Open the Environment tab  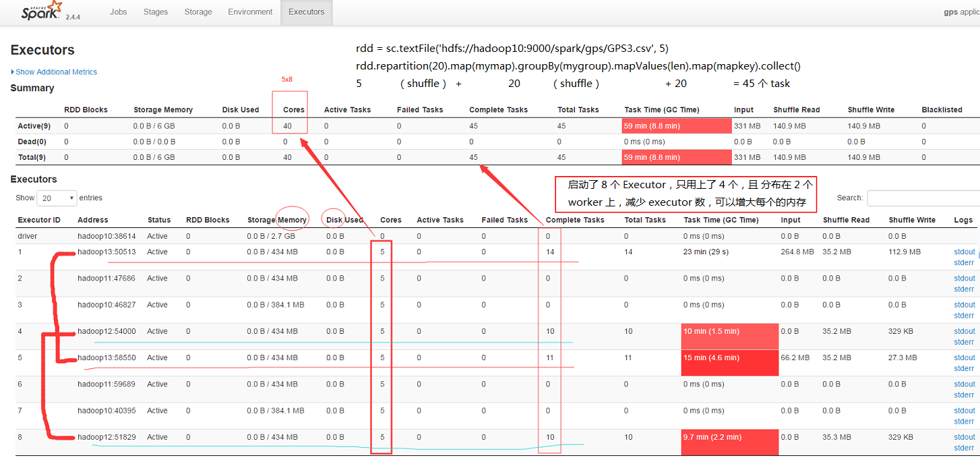point(250,12)
